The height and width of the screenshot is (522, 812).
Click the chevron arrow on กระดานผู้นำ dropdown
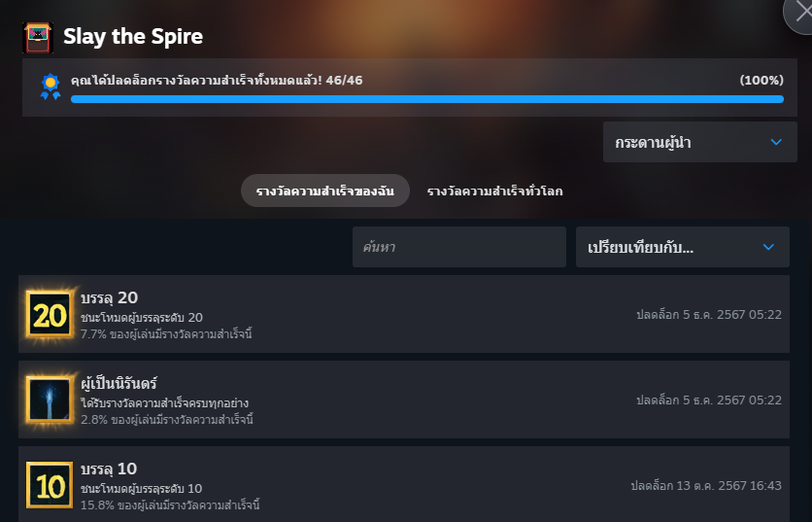(x=776, y=142)
